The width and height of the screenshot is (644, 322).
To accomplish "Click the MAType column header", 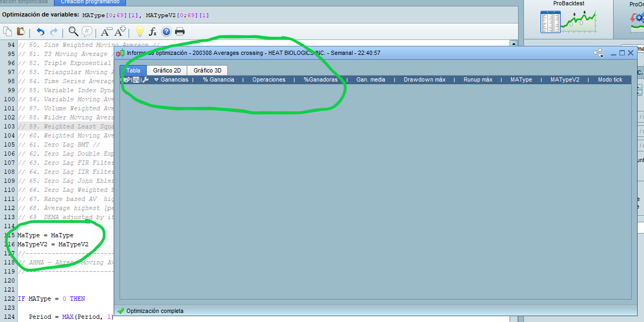I will 521,80.
